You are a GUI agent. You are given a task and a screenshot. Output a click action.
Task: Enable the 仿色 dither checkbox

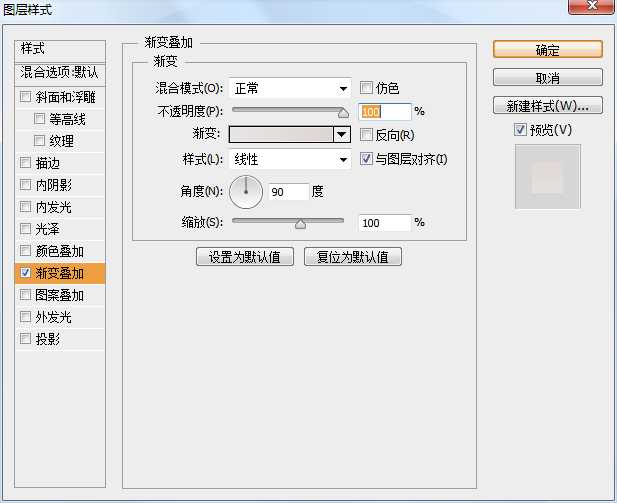366,88
